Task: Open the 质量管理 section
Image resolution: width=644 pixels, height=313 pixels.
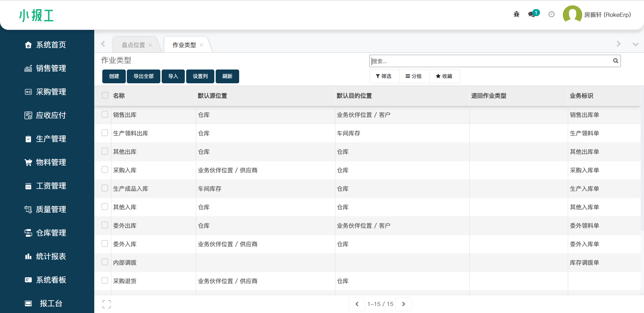Action: point(51,209)
